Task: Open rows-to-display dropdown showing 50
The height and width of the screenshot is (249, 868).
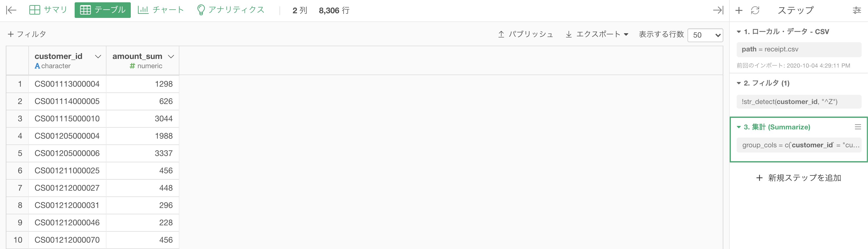Action: (x=705, y=35)
